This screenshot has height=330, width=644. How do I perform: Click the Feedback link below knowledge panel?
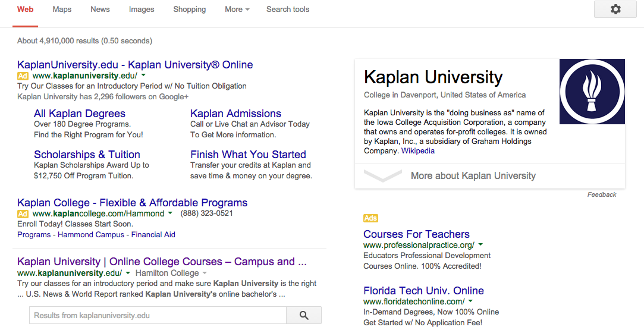pos(602,194)
